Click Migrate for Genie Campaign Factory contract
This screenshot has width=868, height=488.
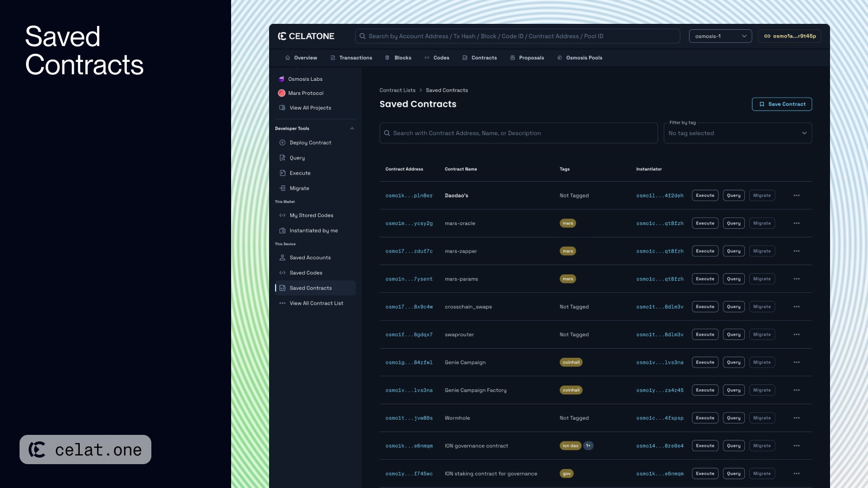click(762, 390)
